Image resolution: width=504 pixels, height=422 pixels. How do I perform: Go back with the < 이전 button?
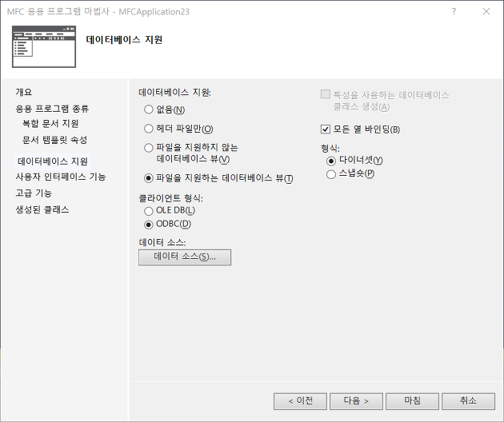click(300, 401)
